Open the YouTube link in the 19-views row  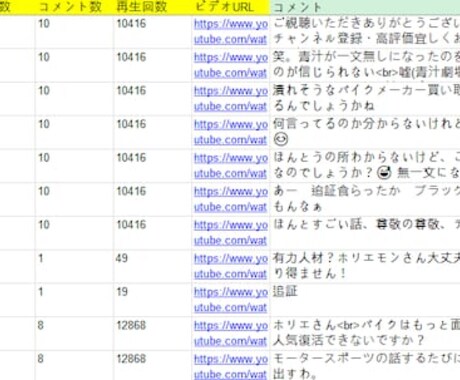231,300
